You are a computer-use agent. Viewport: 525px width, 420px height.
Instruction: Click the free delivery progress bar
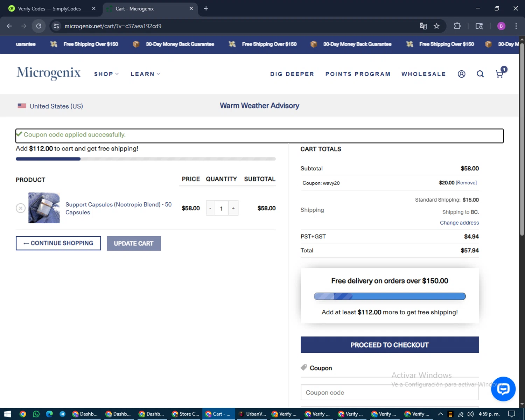click(390, 296)
